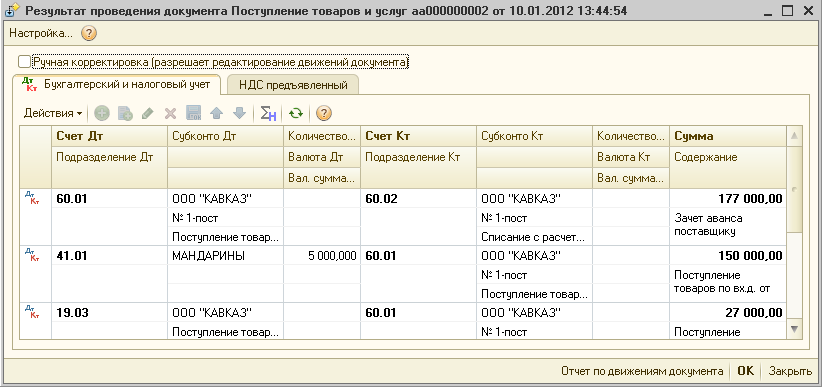
Task: Click the Сумма column header
Action: click(728, 136)
